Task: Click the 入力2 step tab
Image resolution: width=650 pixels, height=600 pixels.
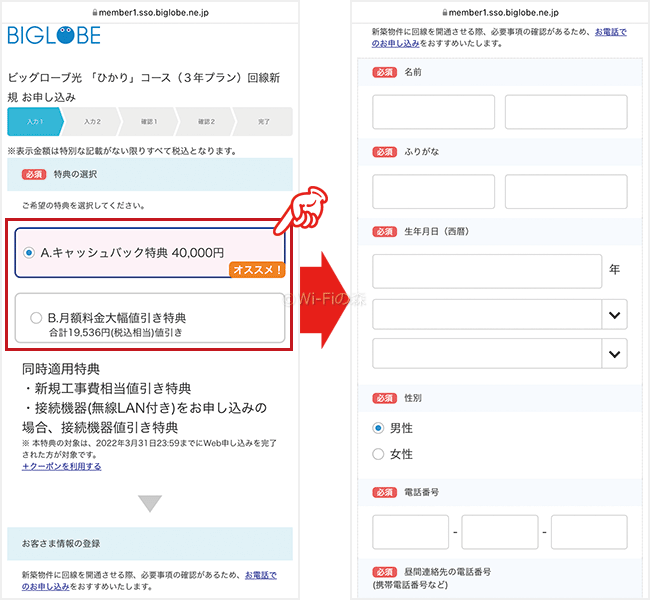Action: pos(92,122)
